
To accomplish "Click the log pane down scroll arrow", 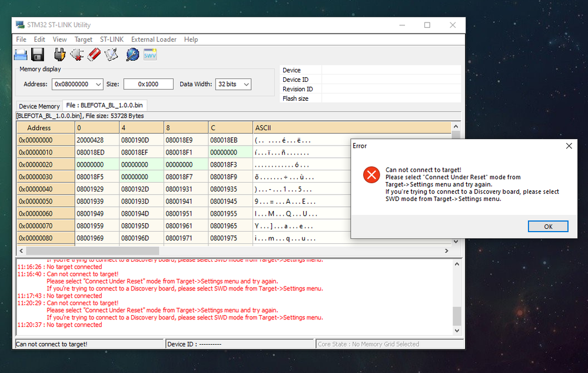I will point(457,331).
